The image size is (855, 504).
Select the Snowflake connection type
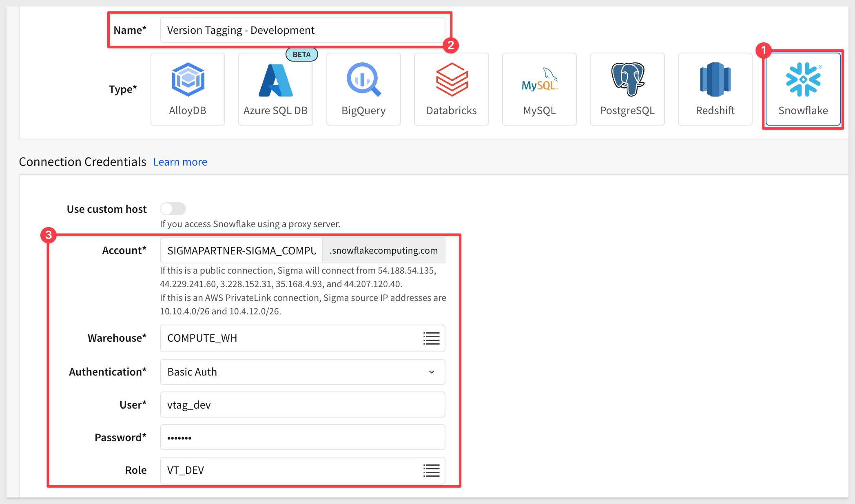click(803, 89)
